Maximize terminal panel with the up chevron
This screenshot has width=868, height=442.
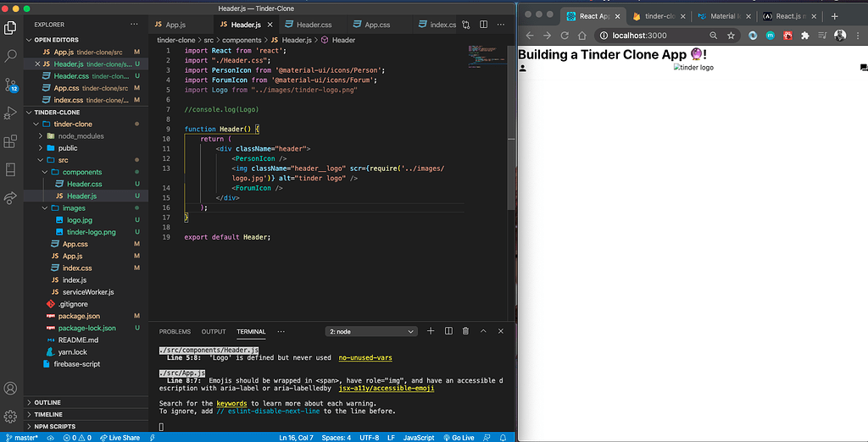click(483, 331)
